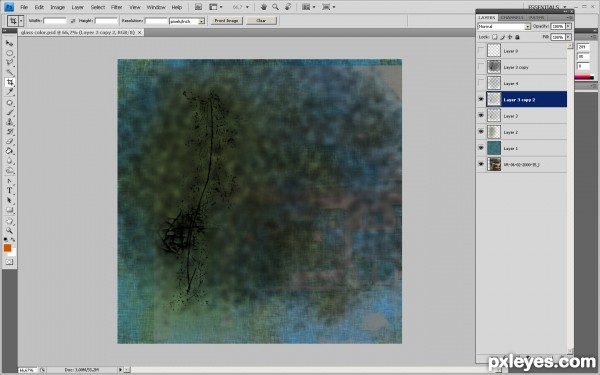Select the Move tool
This screenshot has height=375, width=600.
pos(10,43)
